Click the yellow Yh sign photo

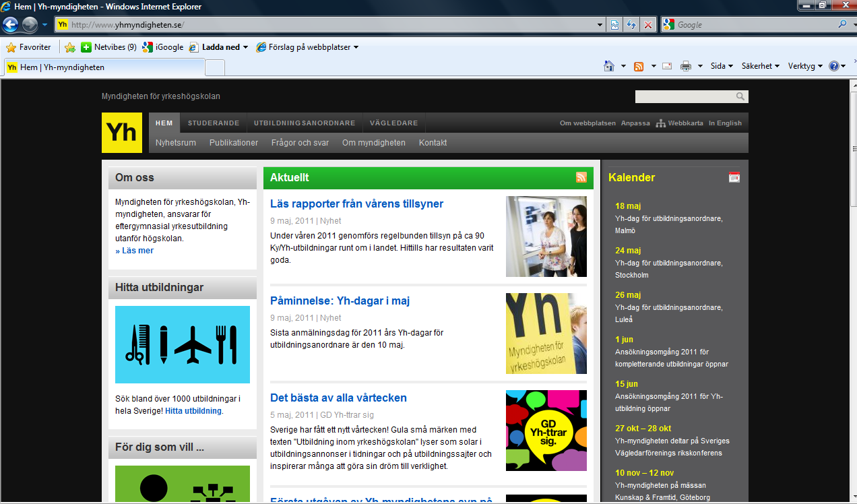coord(546,334)
